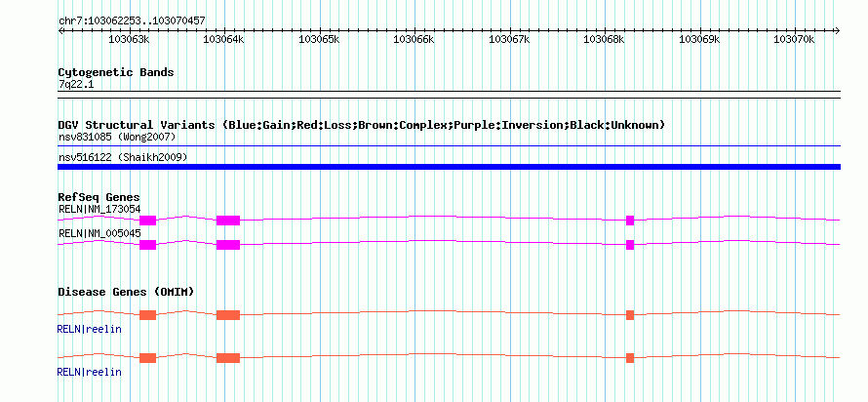Viewport: 868px width, 402px height.
Task: Click the 103069k ruler tick label
Action: (699, 39)
